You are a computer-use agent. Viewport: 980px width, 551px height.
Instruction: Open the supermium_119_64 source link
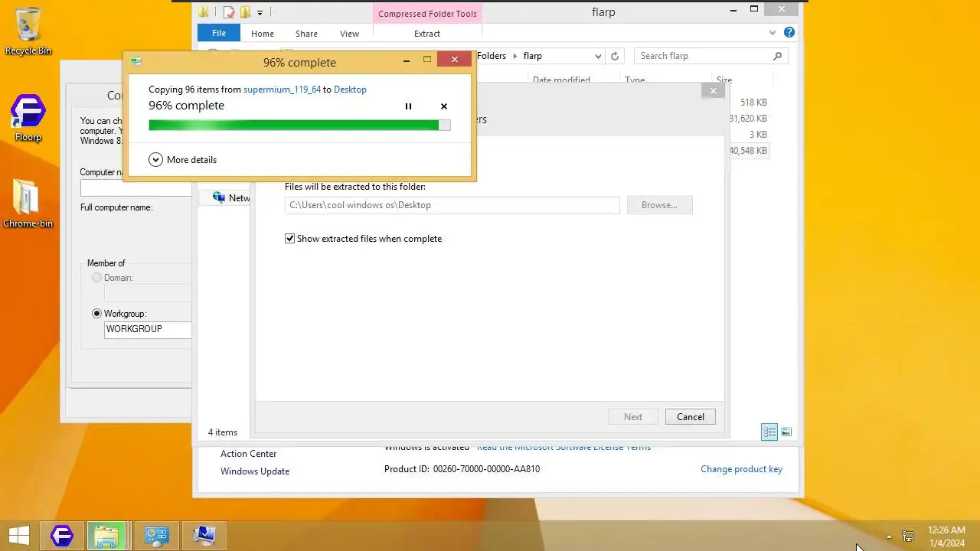click(x=282, y=90)
